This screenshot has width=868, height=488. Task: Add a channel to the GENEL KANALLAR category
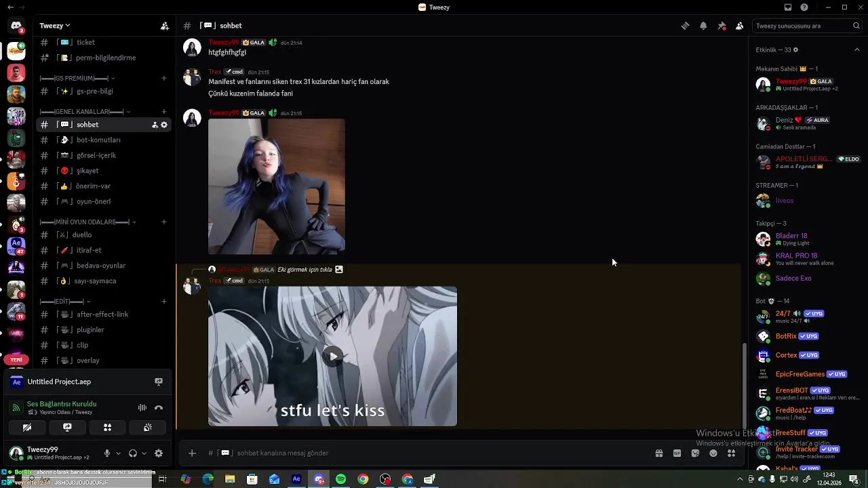(x=164, y=112)
